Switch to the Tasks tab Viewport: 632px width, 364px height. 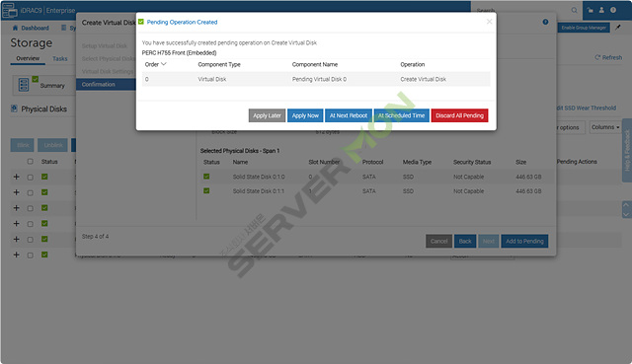pos(59,59)
